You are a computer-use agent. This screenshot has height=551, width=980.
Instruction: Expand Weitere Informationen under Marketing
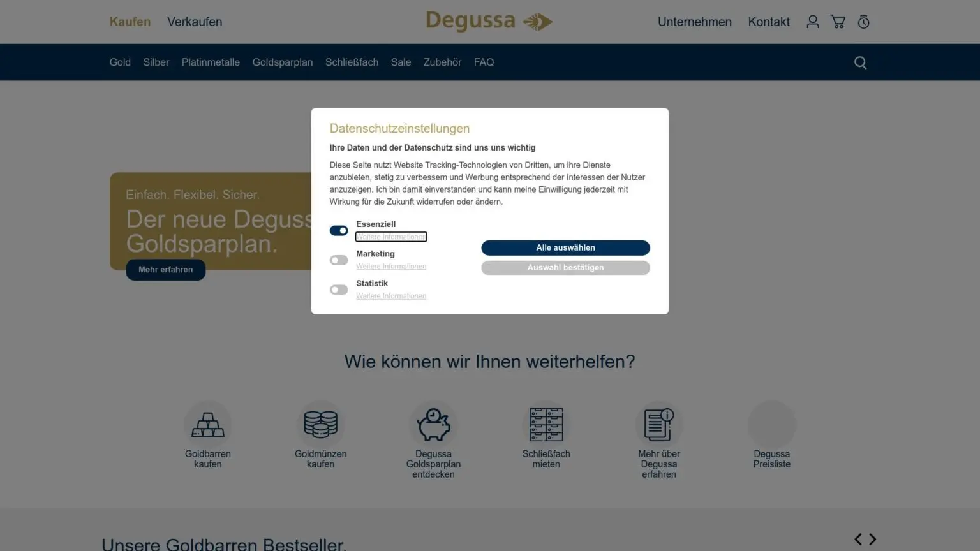391,267
